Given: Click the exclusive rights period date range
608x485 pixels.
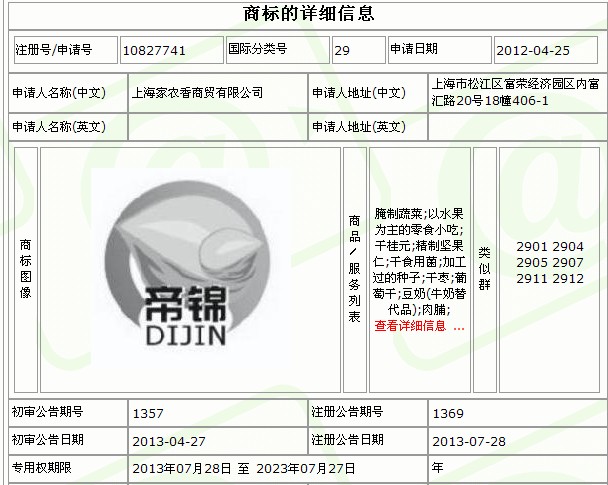Looking at the screenshot, I should point(244,467).
